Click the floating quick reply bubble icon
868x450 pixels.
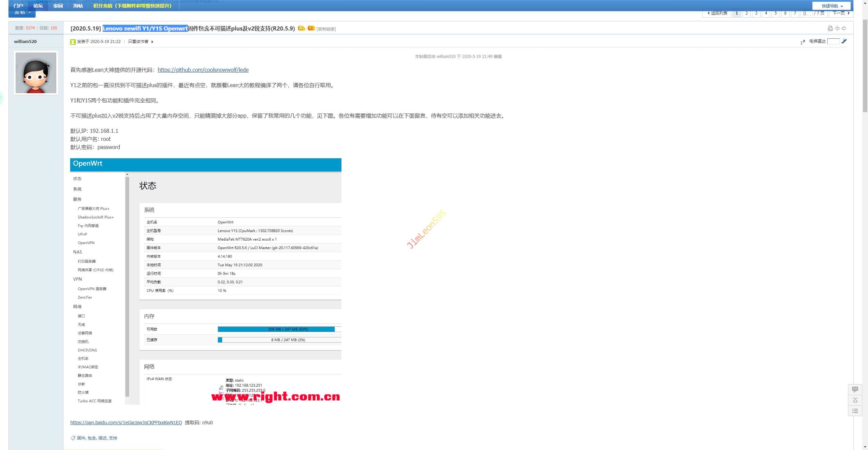click(855, 390)
